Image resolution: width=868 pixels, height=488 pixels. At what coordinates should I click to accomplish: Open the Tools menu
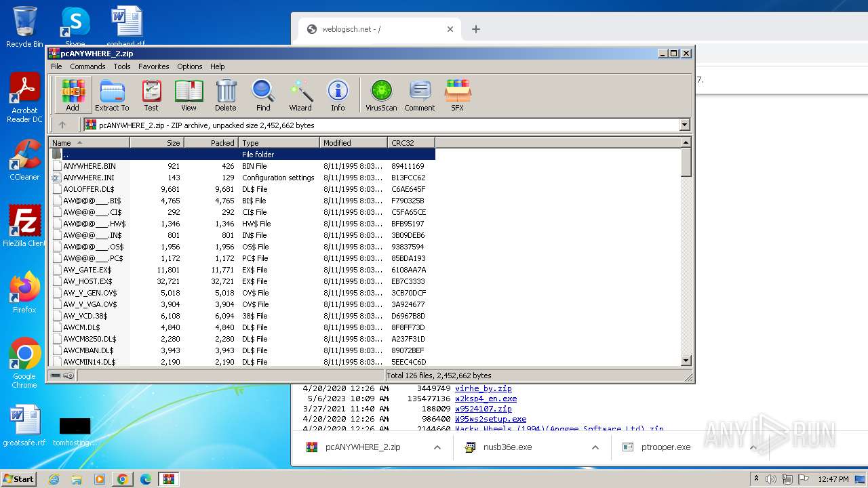click(122, 66)
